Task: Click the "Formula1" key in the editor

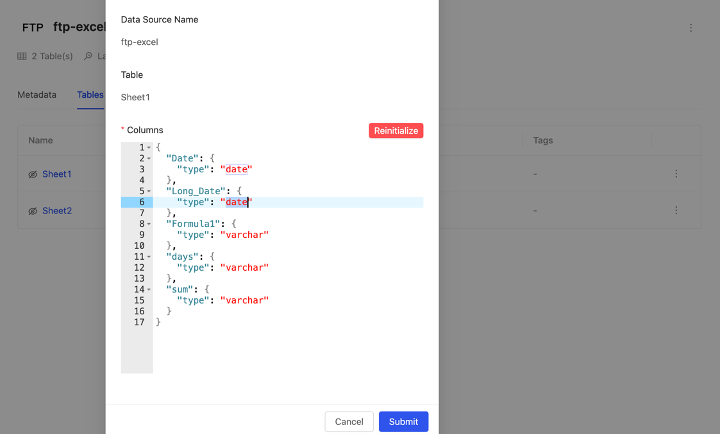Action: (193, 224)
